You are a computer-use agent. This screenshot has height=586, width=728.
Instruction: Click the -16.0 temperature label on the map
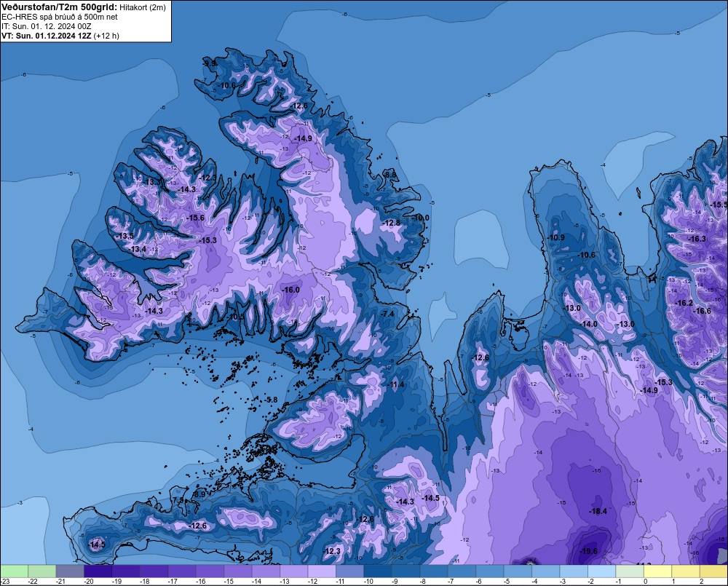point(291,290)
